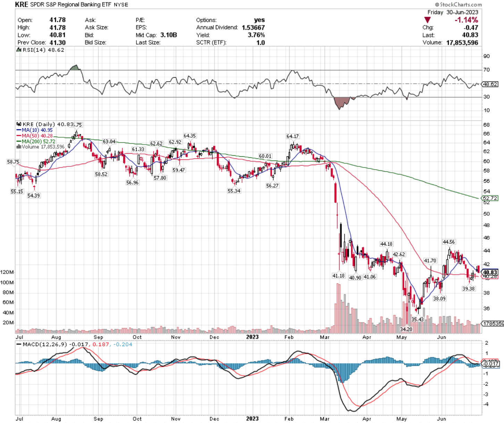Click the -0.017 MACD value tag
Viewport: 504px width, 423px height.
click(490, 364)
